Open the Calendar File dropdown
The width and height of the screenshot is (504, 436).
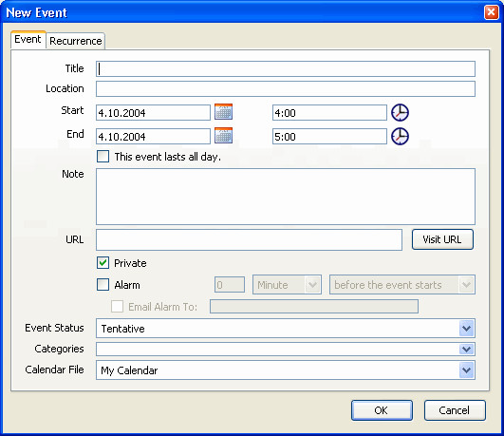466,370
